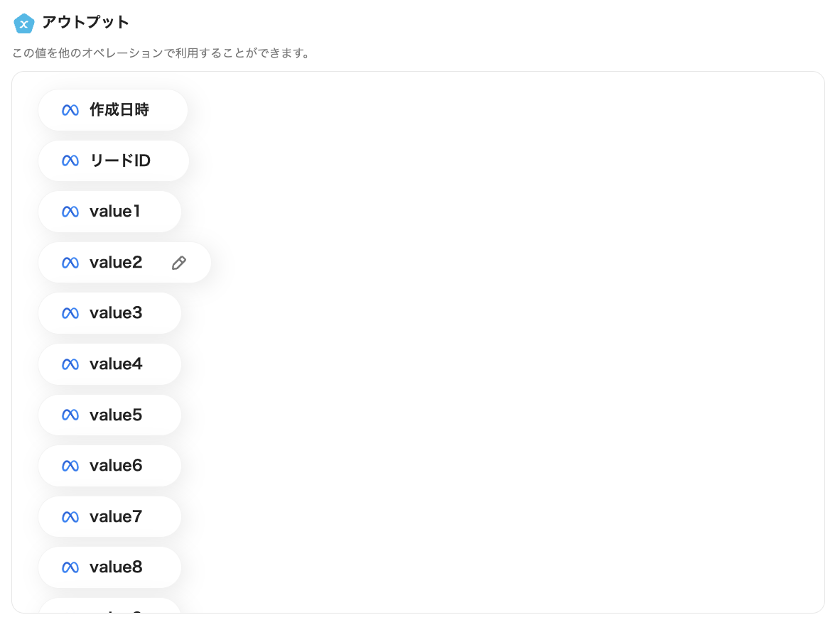This screenshot has width=840, height=632.
Task: Select the value7 output chip
Action: point(110,516)
